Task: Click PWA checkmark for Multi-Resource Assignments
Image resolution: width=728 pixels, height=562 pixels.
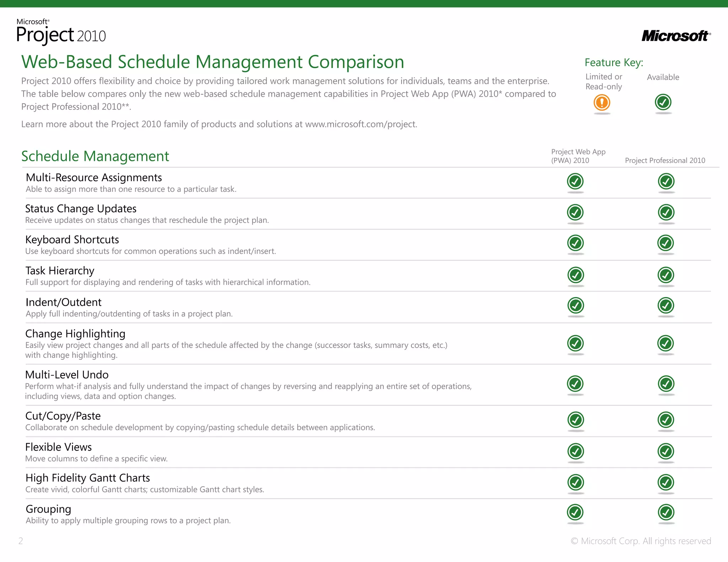Action: pyautogui.click(x=575, y=182)
